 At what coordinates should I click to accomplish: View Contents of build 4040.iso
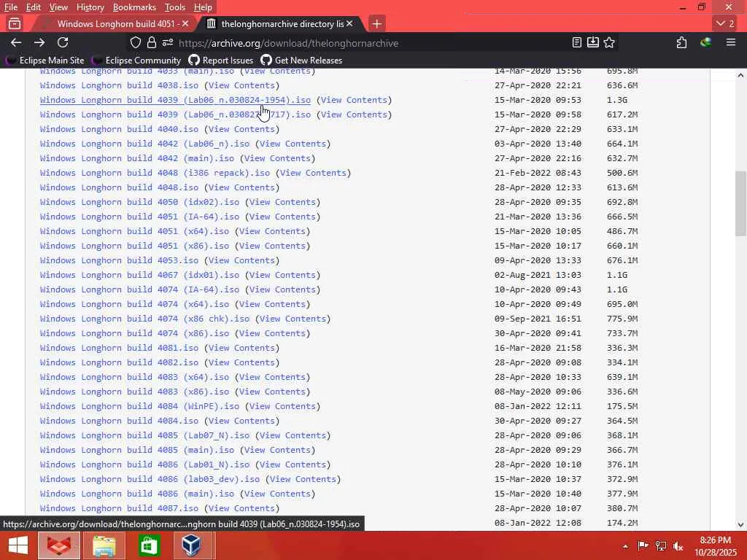[241, 129]
